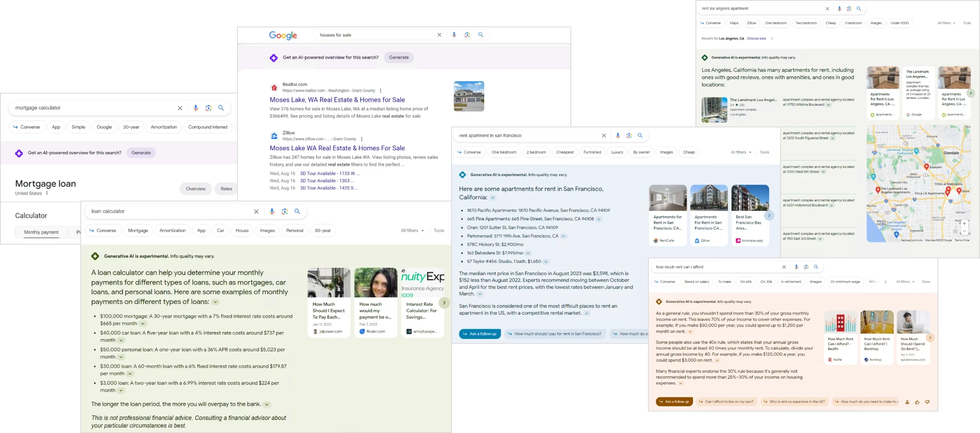Viewport: 980px width, 433px height.
Task: Click the Los Angeles apartments map
Action: [x=919, y=184]
